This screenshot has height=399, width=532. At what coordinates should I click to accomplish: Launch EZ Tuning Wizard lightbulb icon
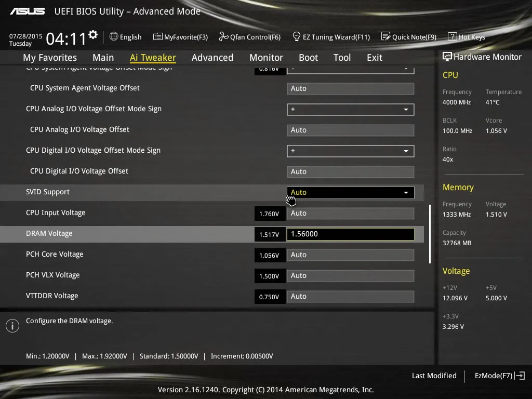click(296, 36)
